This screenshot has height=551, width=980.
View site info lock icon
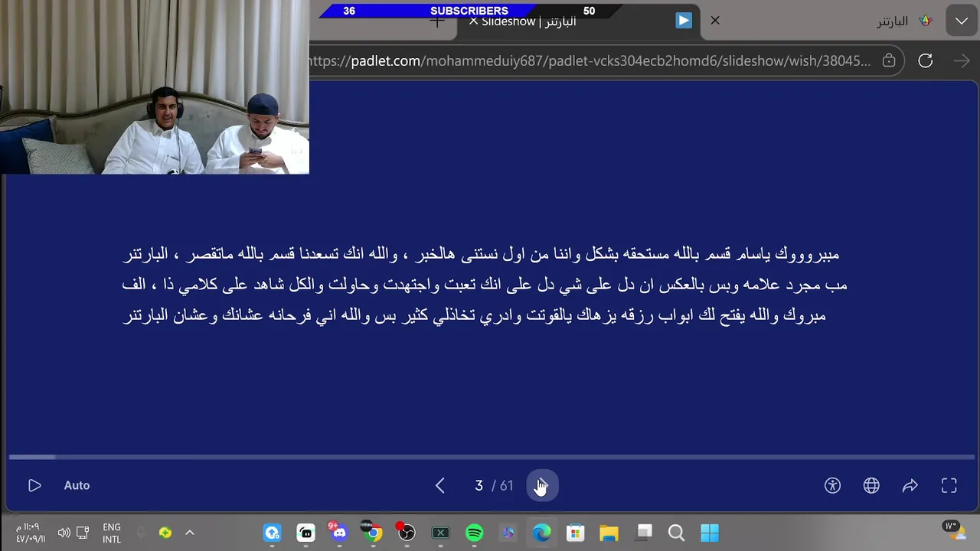(x=889, y=60)
